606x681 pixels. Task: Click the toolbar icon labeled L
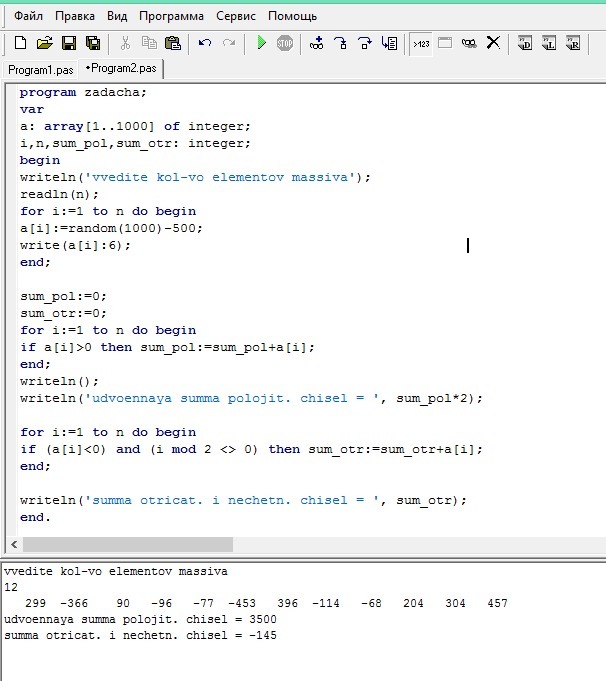(549, 43)
